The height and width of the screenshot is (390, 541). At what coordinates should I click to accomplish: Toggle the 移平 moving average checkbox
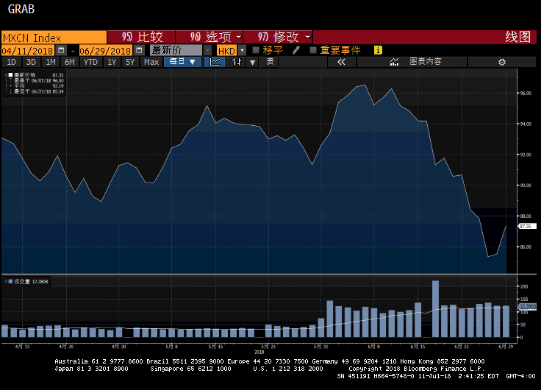(256, 50)
